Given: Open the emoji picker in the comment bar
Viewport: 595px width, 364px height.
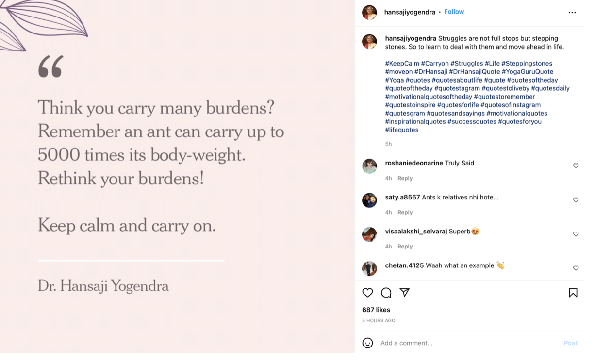Looking at the screenshot, I should (367, 343).
